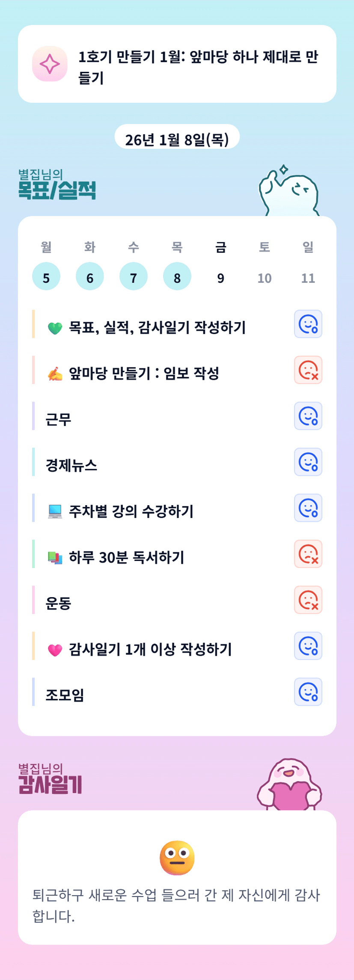Viewport: 354px width, 980px height.
Task: Click the books emoji icon
Action: (x=55, y=558)
